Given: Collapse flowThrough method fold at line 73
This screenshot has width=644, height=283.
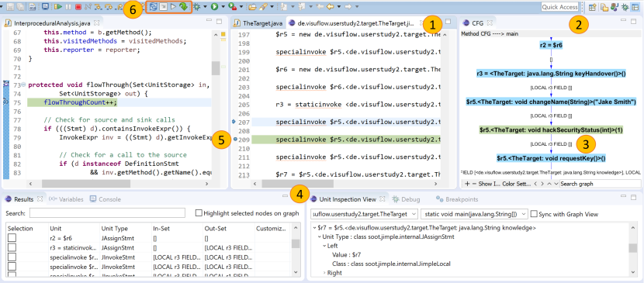Looking at the screenshot, I should point(23,85).
